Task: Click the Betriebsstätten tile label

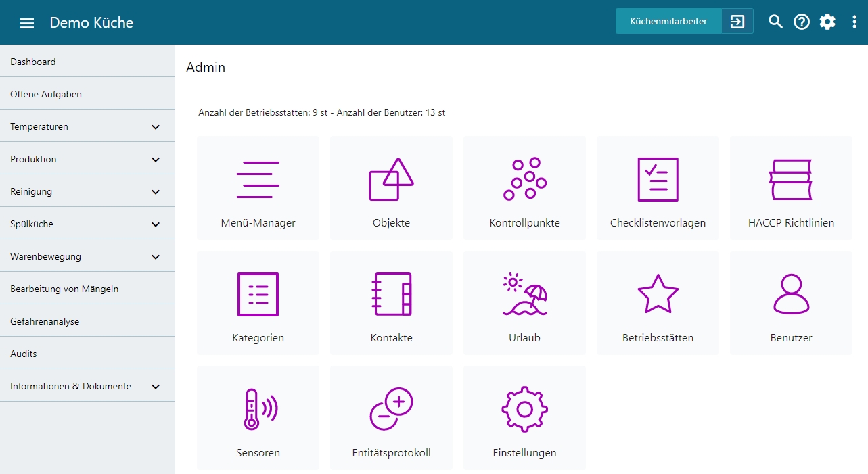Action: [x=658, y=338]
